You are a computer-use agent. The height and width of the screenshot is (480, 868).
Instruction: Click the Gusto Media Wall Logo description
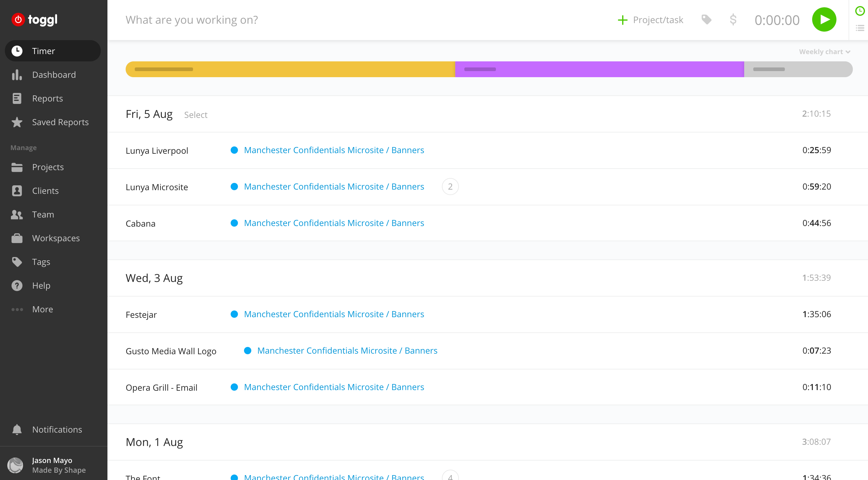click(x=171, y=351)
